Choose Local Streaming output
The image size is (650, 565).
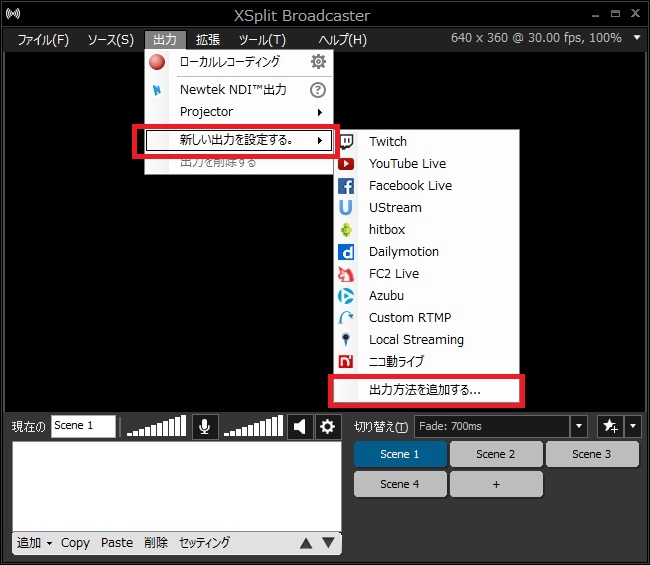[427, 339]
